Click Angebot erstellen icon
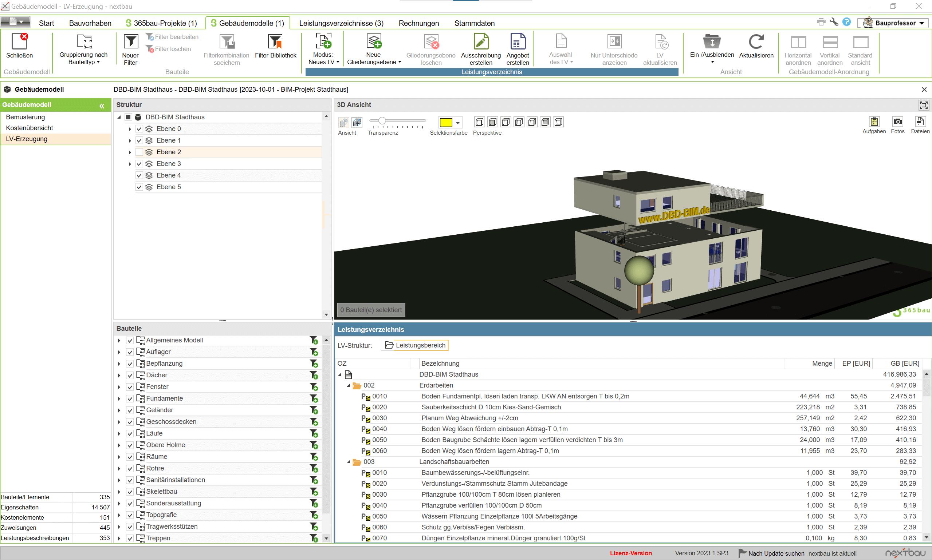932x560 pixels. point(518,41)
